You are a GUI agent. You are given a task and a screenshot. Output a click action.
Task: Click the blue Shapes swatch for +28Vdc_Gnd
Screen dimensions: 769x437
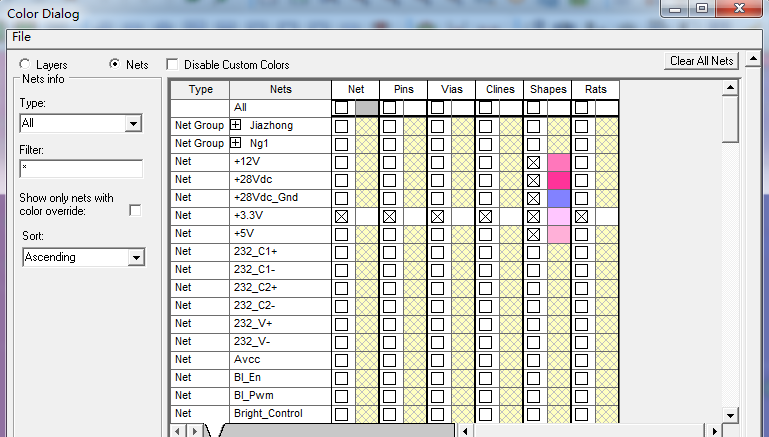[559, 199]
